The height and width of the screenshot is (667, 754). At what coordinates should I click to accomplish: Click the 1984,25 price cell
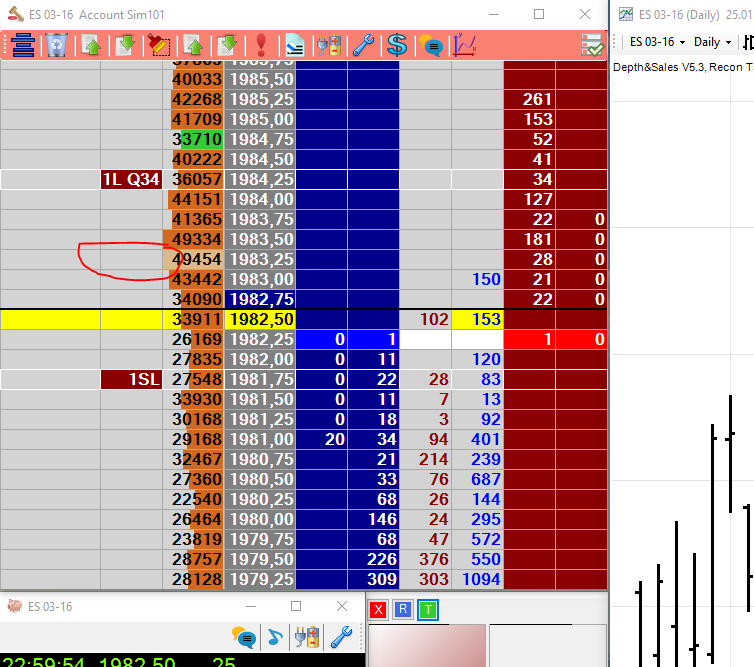(260, 179)
